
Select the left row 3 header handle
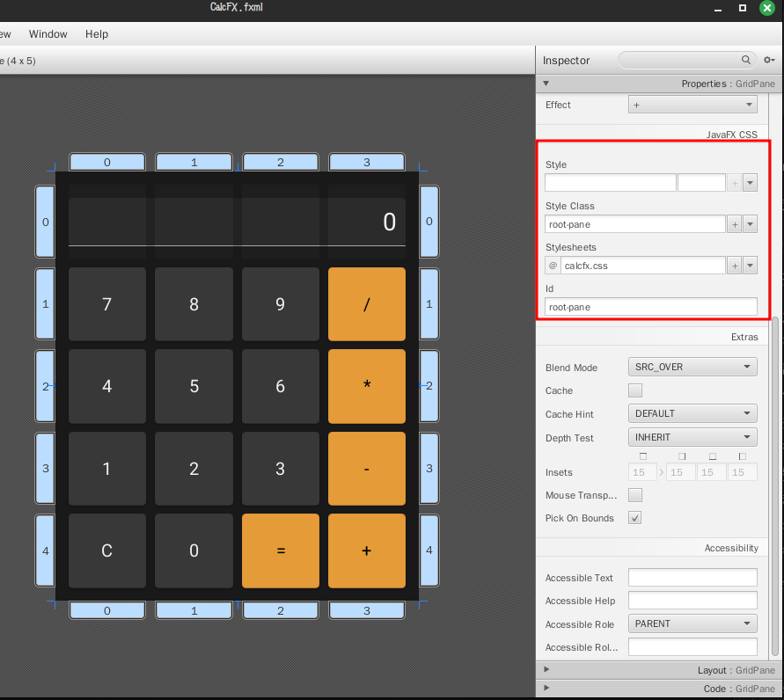click(x=45, y=468)
